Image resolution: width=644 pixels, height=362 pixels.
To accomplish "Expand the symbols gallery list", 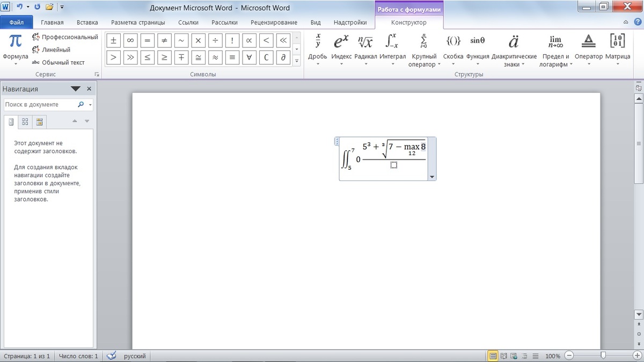I will point(297,61).
